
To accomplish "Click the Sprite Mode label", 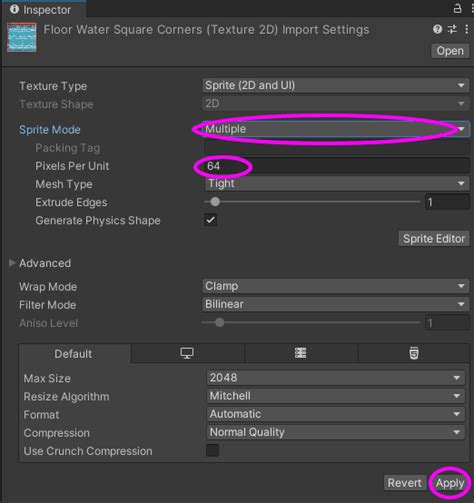I will (50, 130).
